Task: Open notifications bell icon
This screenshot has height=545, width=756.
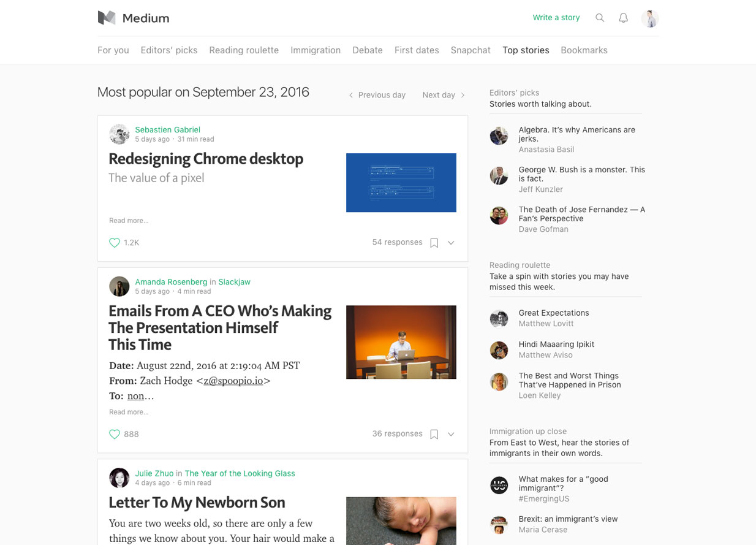Action: (x=623, y=18)
